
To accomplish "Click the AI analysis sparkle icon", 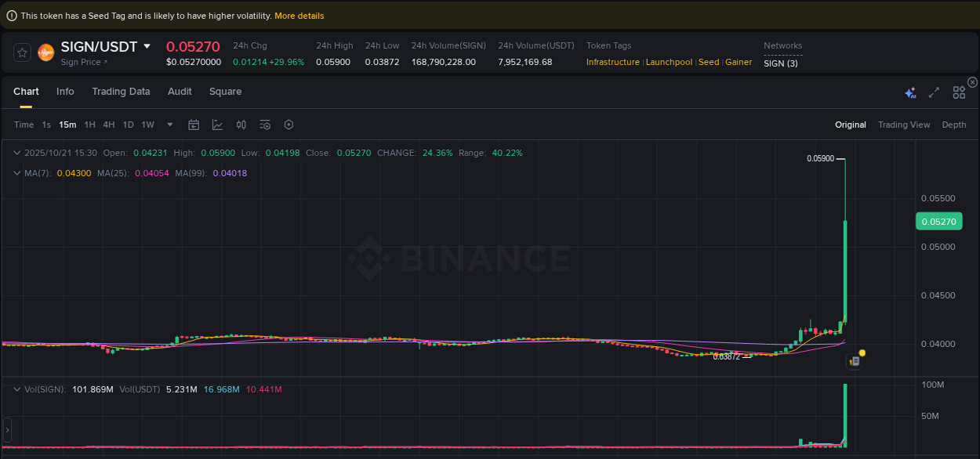I will (x=910, y=92).
